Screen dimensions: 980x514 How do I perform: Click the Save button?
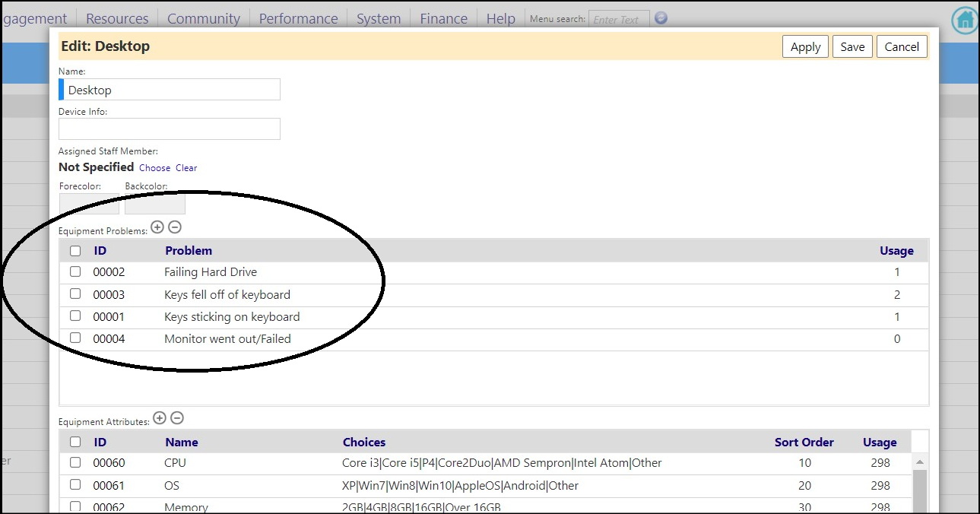click(852, 46)
